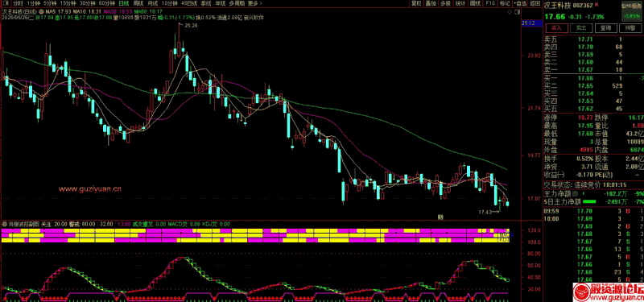The width and height of the screenshot is (644, 302).
Task: Select the 15分钟 period tab
Action: tap(68, 3)
